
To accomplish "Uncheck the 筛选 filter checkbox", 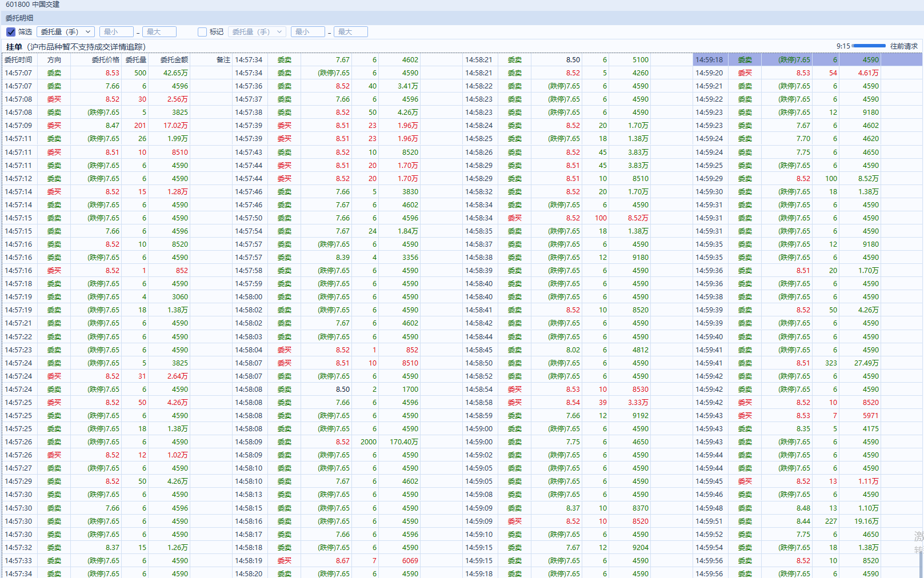I will (x=11, y=32).
